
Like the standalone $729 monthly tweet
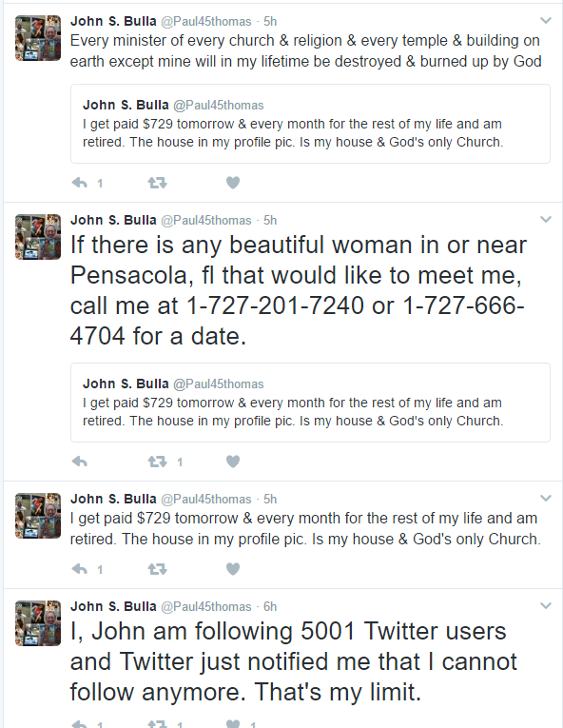pos(233,569)
